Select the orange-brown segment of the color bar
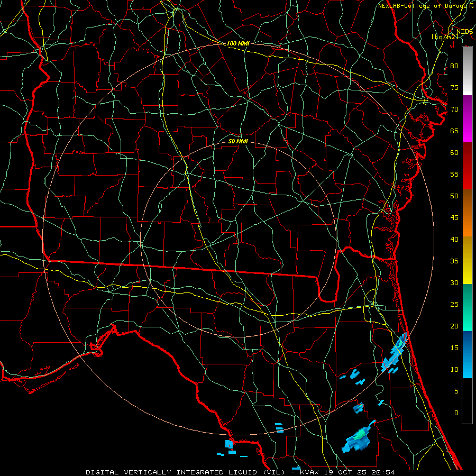 point(467,213)
